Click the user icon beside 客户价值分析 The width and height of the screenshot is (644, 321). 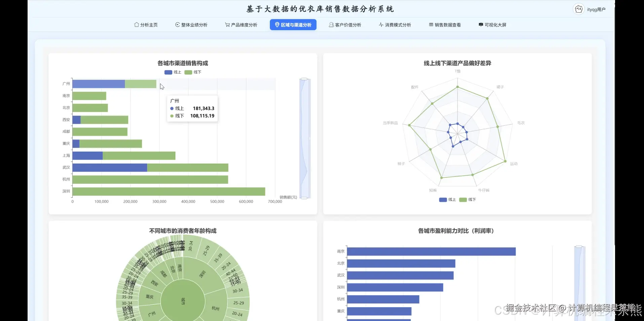[331, 25]
